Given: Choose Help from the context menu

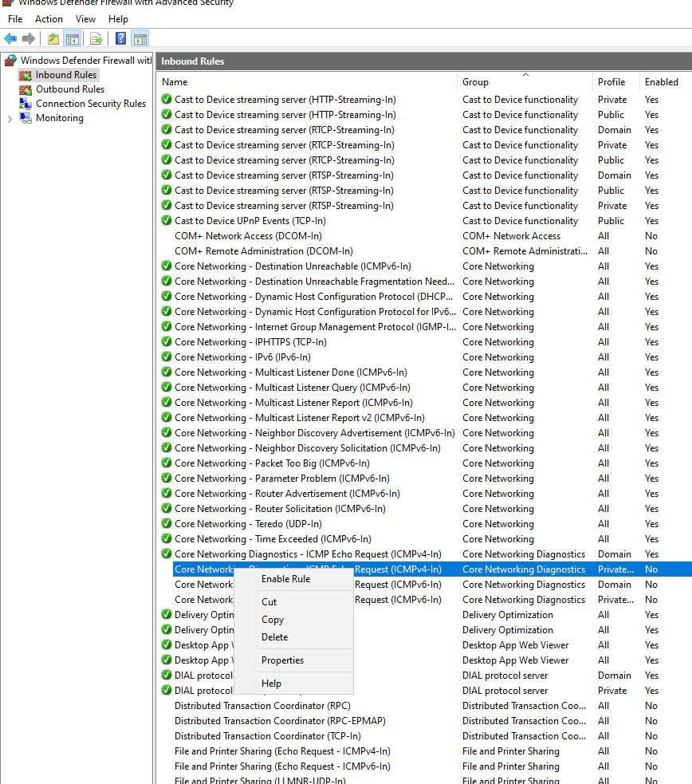Looking at the screenshot, I should pyautogui.click(x=294, y=683).
